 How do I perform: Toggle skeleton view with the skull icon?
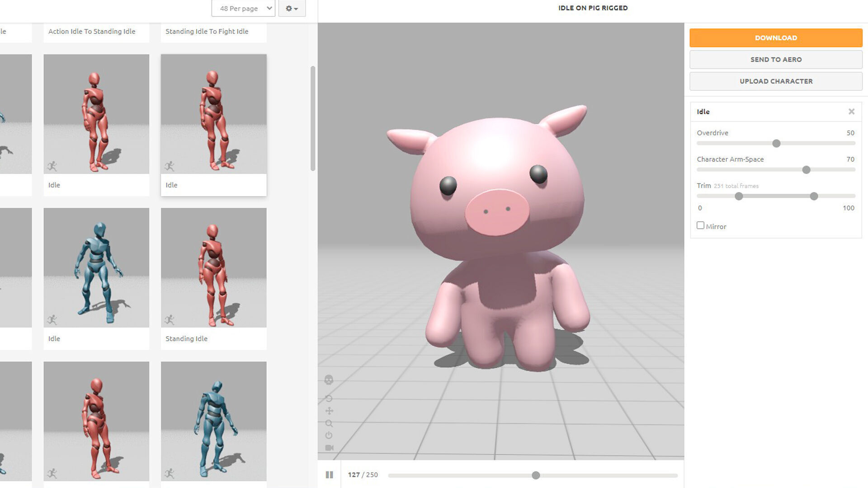click(329, 380)
